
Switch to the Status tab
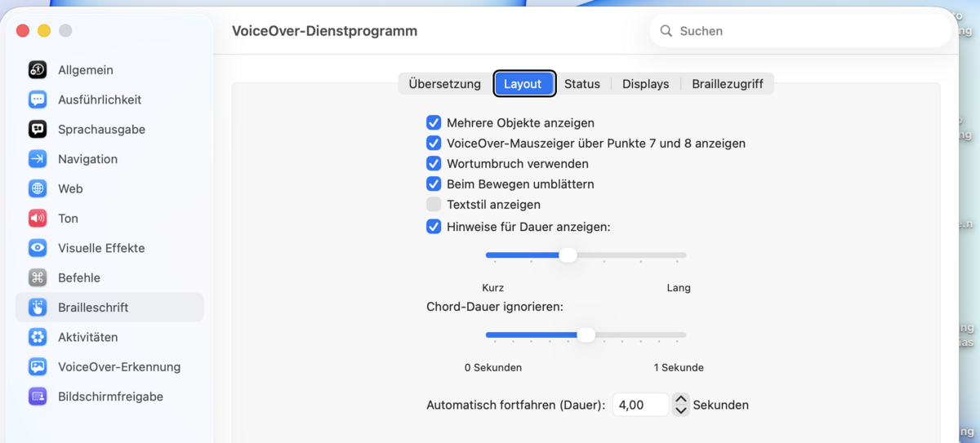pos(582,84)
